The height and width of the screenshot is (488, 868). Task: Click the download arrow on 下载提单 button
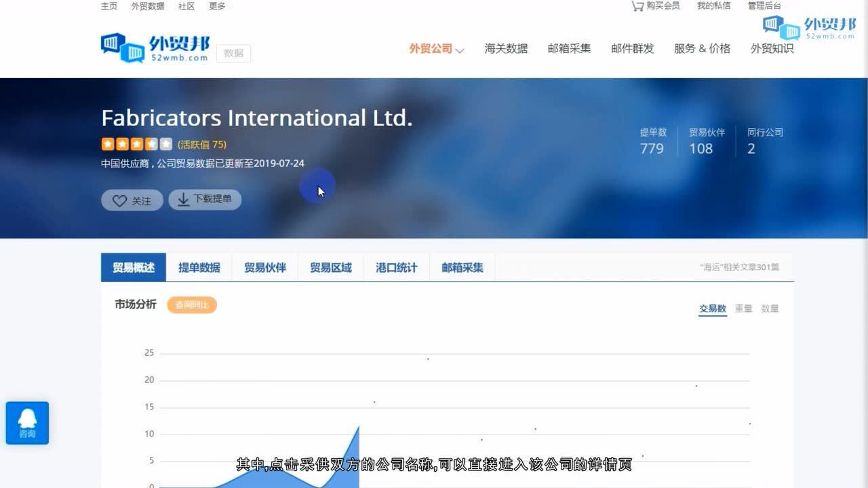183,199
